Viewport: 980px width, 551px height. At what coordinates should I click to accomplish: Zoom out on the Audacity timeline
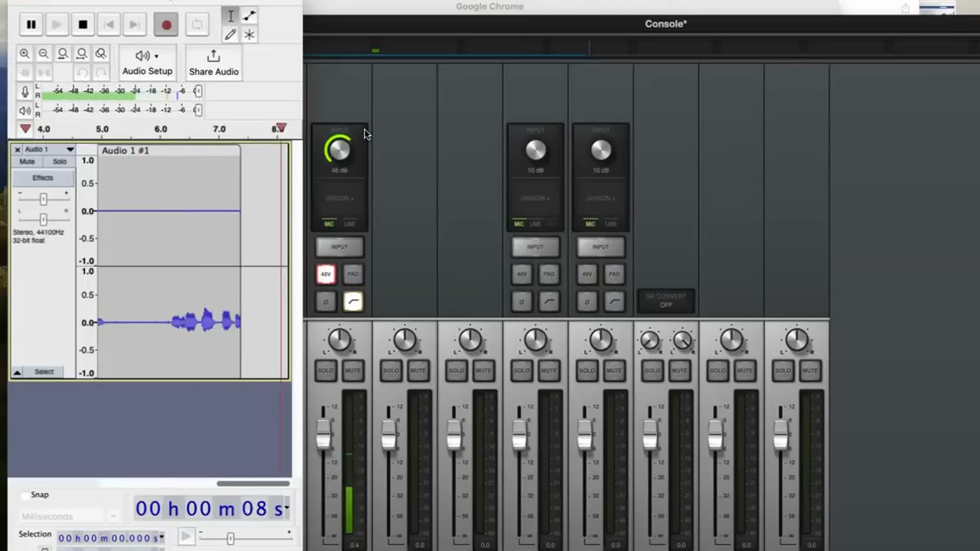[x=44, y=54]
